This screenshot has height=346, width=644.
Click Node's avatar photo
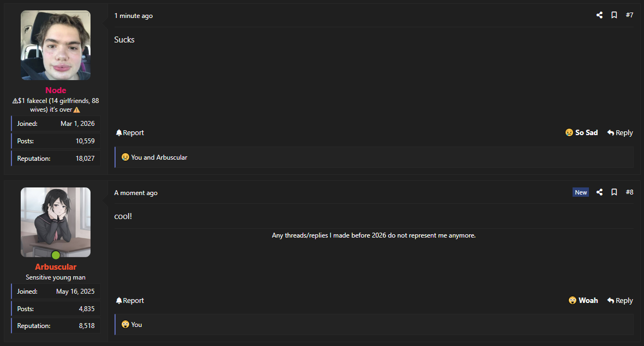pos(56,45)
